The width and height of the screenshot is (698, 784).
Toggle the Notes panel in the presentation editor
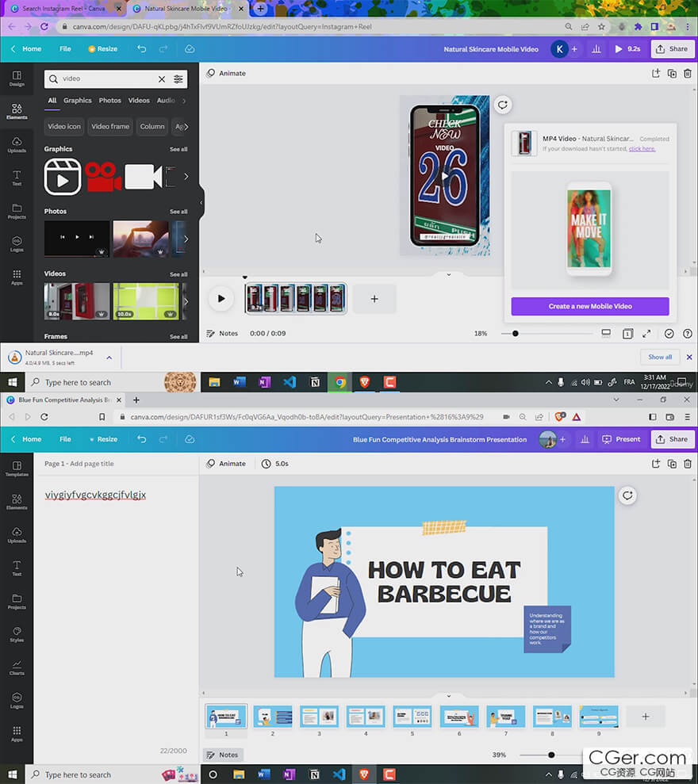pos(223,755)
